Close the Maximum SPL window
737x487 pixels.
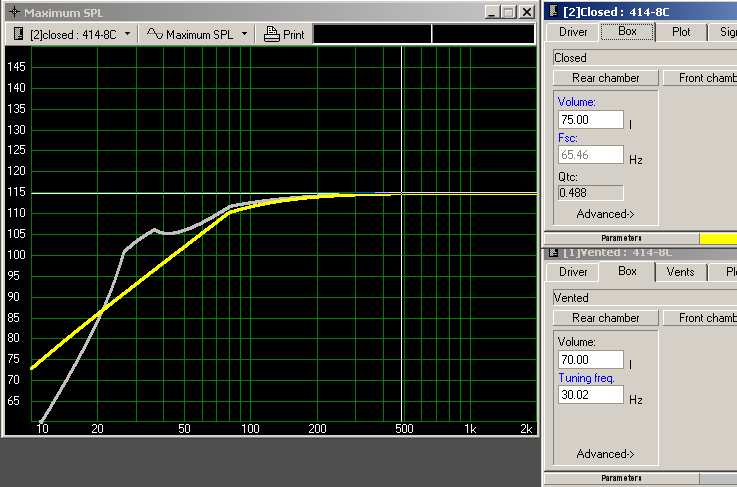(x=527, y=12)
